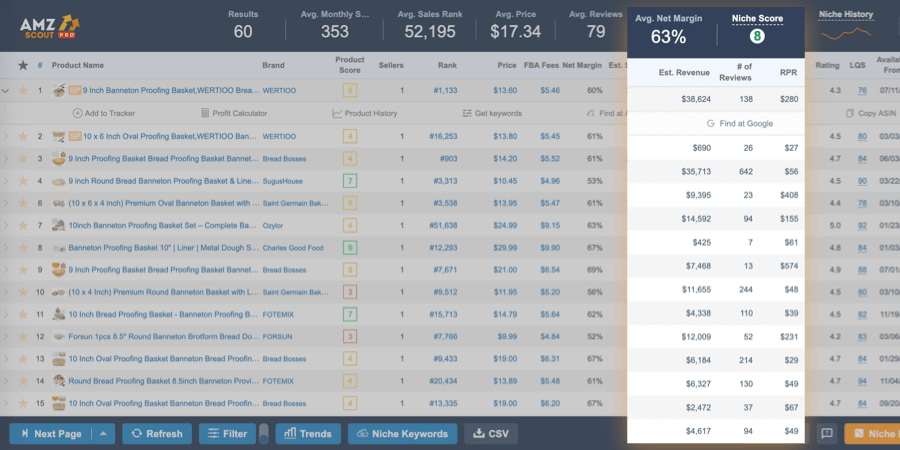Toggle the favorite star for product 2

point(23,137)
